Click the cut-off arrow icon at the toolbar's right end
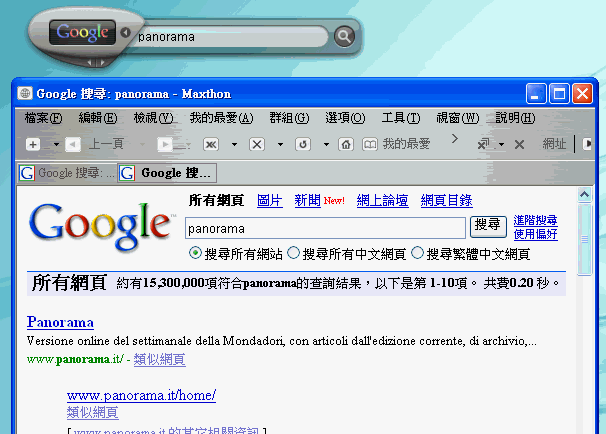The width and height of the screenshot is (606, 434). coord(587,144)
